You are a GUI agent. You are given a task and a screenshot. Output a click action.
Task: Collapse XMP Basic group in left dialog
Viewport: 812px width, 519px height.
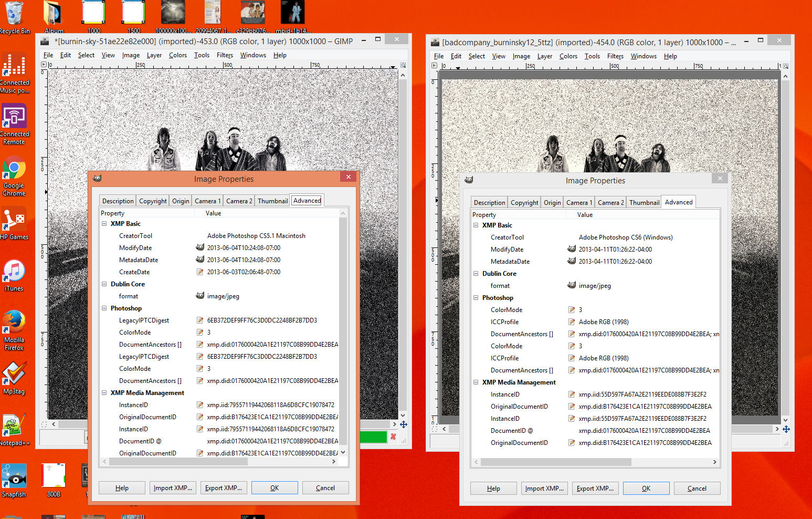pyautogui.click(x=104, y=224)
